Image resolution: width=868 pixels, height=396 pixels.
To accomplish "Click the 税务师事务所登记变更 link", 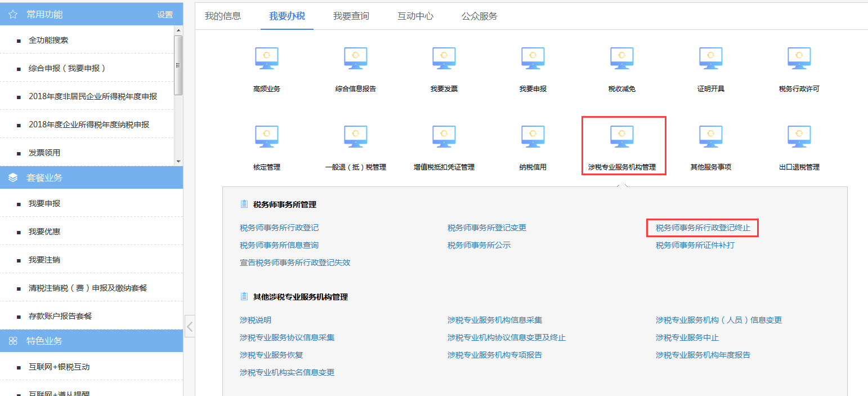I will pos(487,228).
